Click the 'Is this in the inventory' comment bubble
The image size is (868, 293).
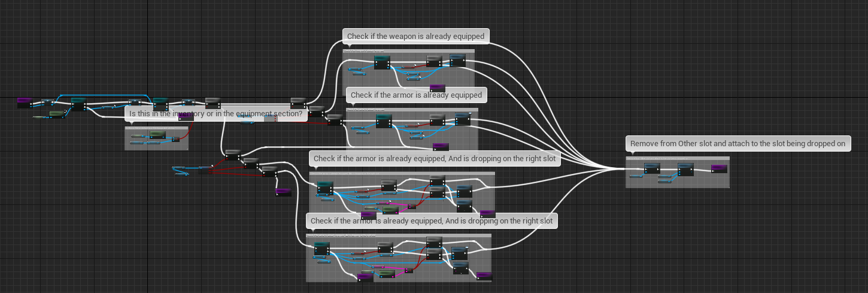[x=216, y=113]
